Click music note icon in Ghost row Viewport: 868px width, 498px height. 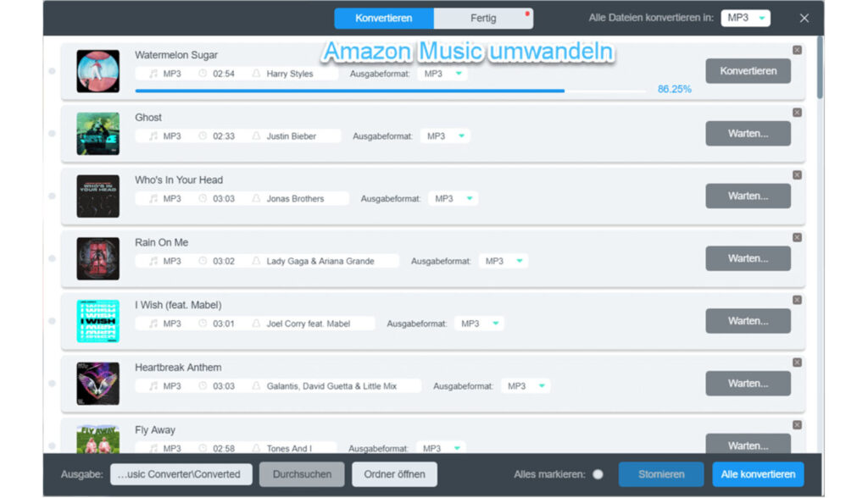pyautogui.click(x=153, y=136)
